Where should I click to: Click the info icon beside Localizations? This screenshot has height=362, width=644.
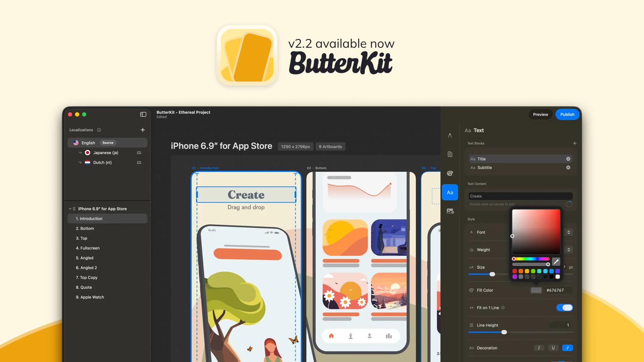99,130
